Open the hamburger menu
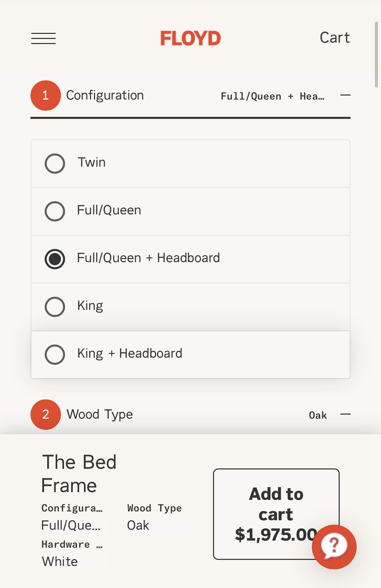The image size is (381, 588). click(x=43, y=38)
